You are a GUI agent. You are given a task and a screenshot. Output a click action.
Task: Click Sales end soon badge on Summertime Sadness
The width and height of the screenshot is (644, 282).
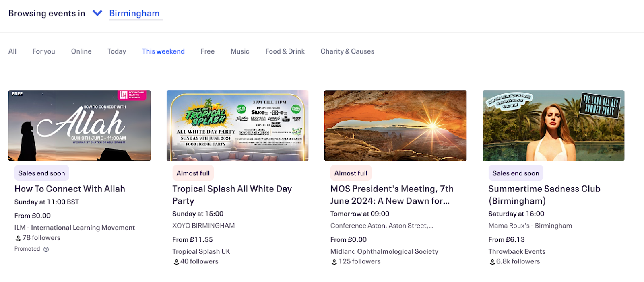point(516,173)
